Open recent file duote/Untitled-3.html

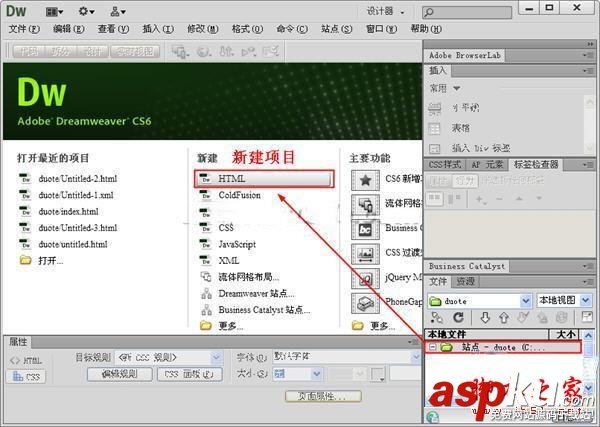point(78,228)
